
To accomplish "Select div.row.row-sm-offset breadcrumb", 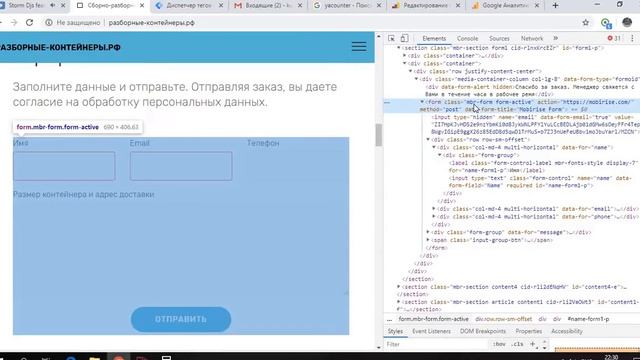I will [x=503, y=319].
